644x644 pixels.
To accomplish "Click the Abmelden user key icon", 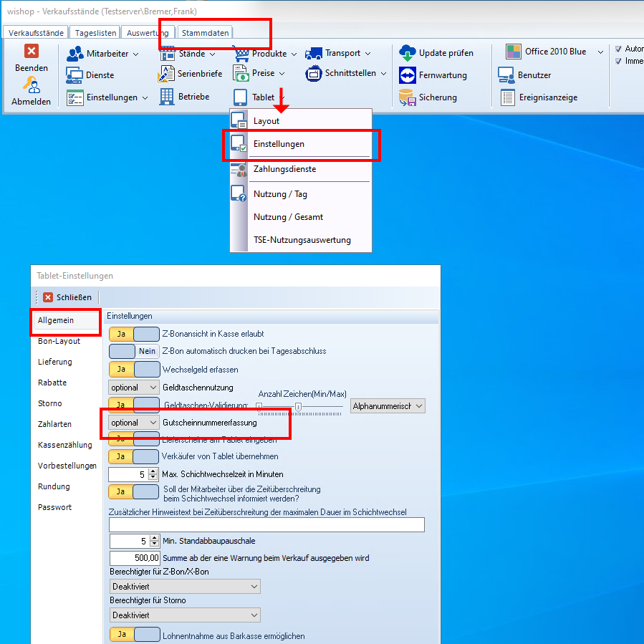I will coord(32,86).
